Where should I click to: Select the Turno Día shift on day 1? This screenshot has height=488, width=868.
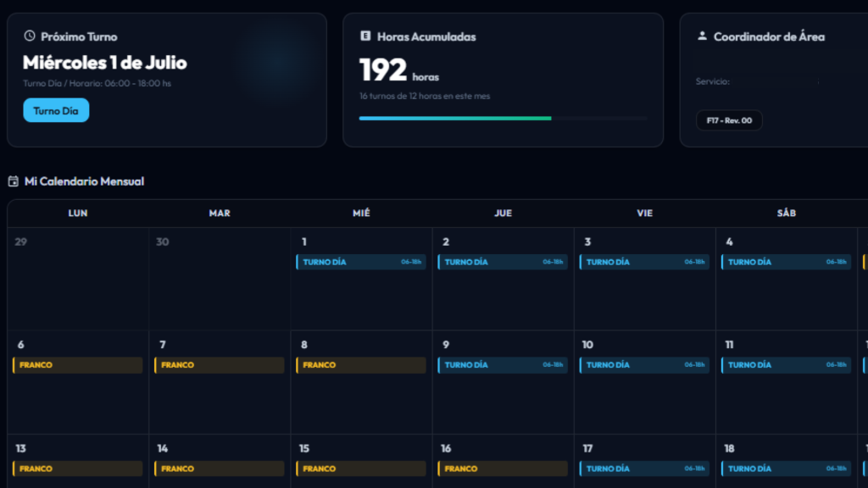click(361, 262)
